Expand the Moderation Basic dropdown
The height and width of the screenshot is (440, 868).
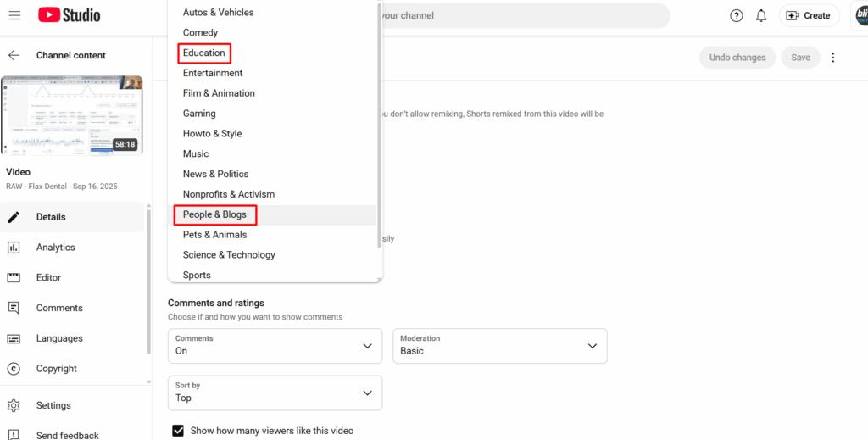coord(499,346)
